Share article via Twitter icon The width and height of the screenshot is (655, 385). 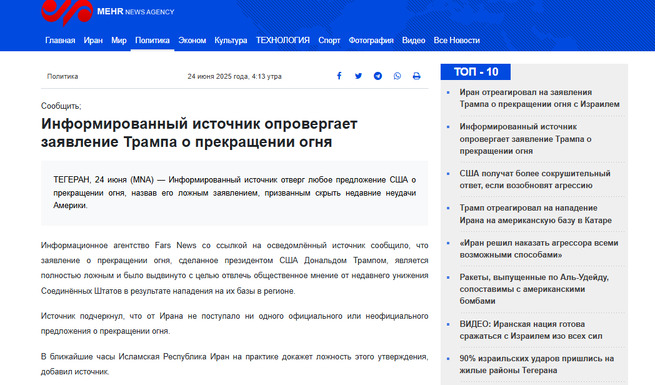tap(358, 76)
